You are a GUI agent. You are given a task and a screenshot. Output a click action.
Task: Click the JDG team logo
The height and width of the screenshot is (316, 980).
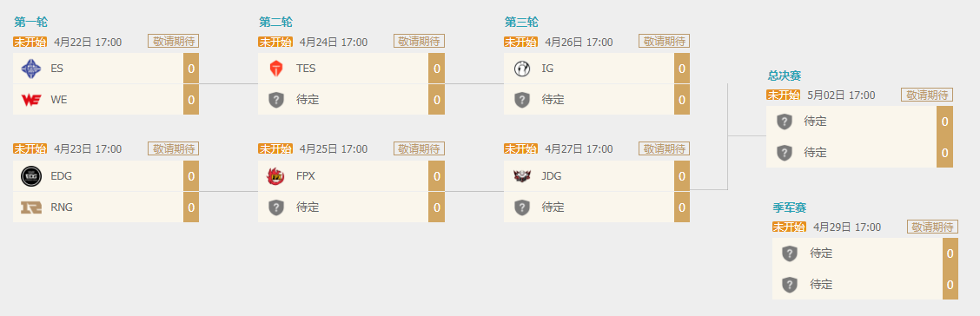521,176
